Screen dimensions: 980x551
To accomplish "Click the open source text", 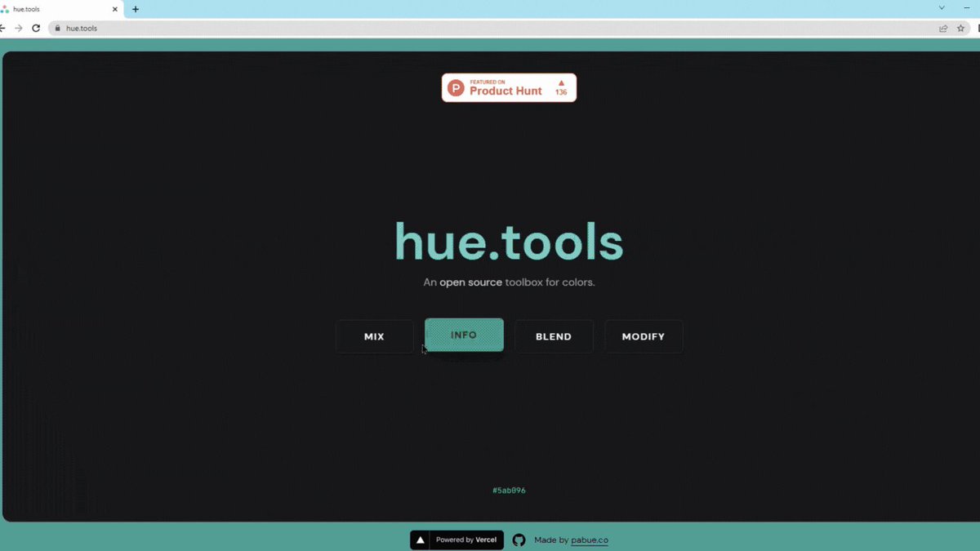I will pos(470,282).
